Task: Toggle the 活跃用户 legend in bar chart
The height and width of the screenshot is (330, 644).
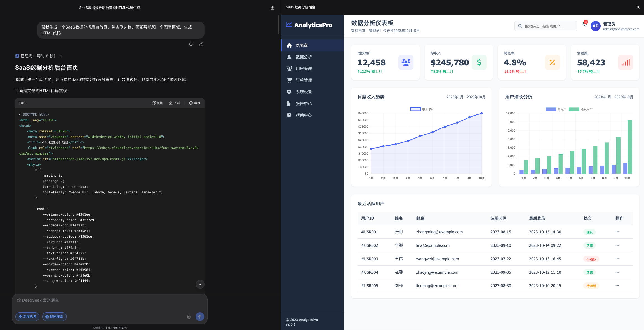Action: coord(580,109)
